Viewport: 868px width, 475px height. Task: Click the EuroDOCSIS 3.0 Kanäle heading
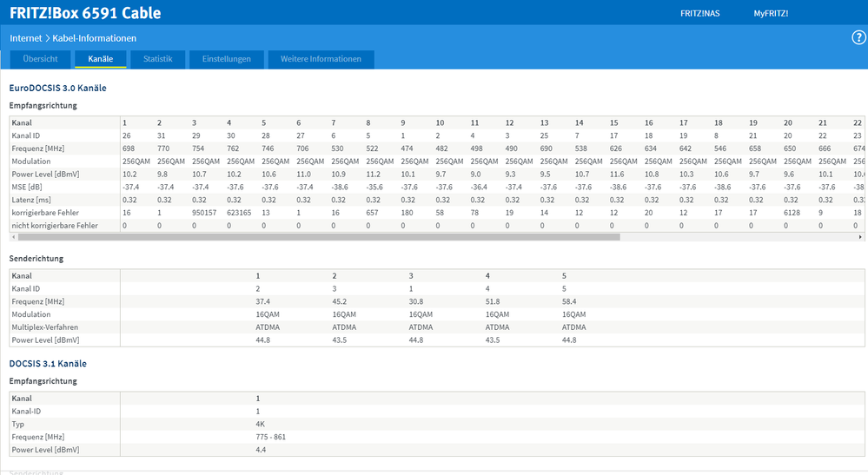tap(57, 88)
